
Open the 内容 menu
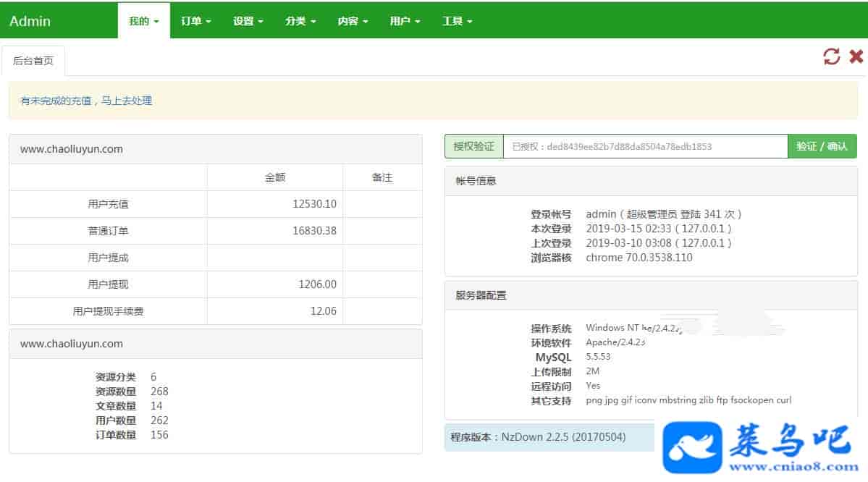tap(353, 21)
